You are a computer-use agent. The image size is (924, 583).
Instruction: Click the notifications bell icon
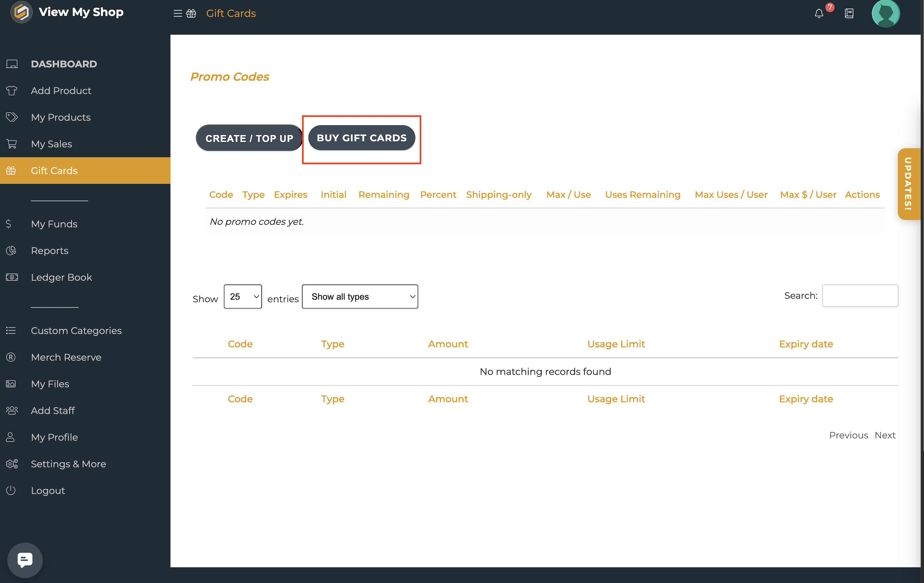click(x=819, y=13)
